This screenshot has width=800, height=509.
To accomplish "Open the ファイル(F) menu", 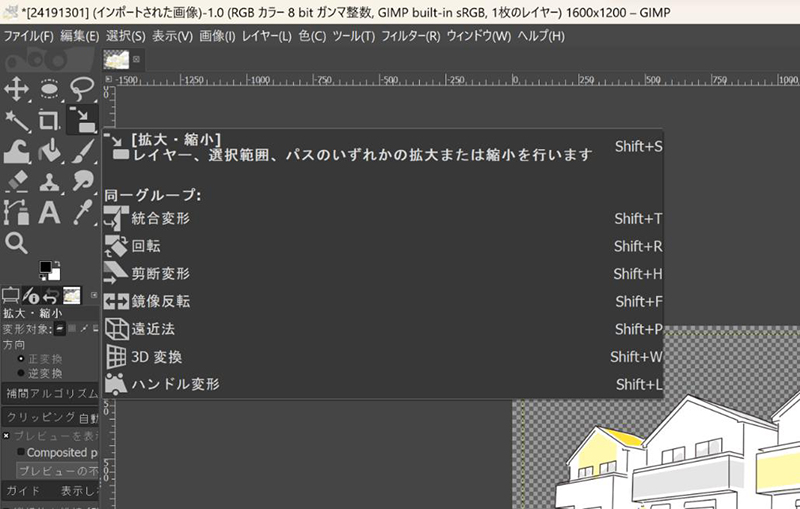I will pos(28,36).
